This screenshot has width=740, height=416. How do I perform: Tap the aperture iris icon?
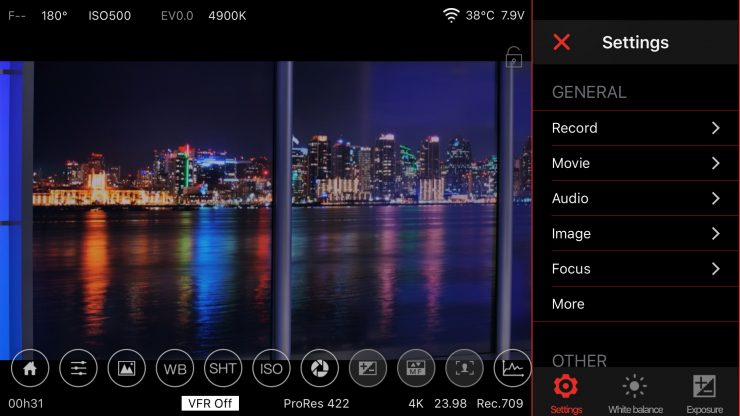(x=320, y=369)
